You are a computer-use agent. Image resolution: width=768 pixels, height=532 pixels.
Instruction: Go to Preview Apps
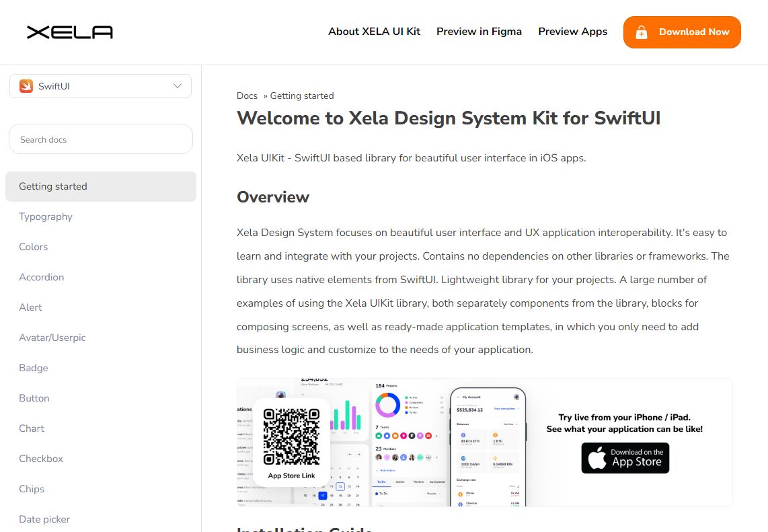[572, 32]
